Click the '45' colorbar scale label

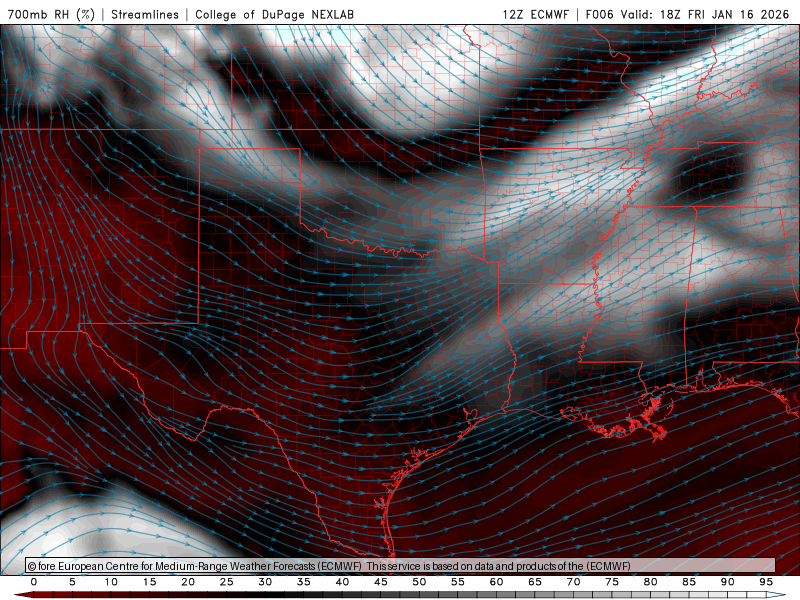pos(381,582)
